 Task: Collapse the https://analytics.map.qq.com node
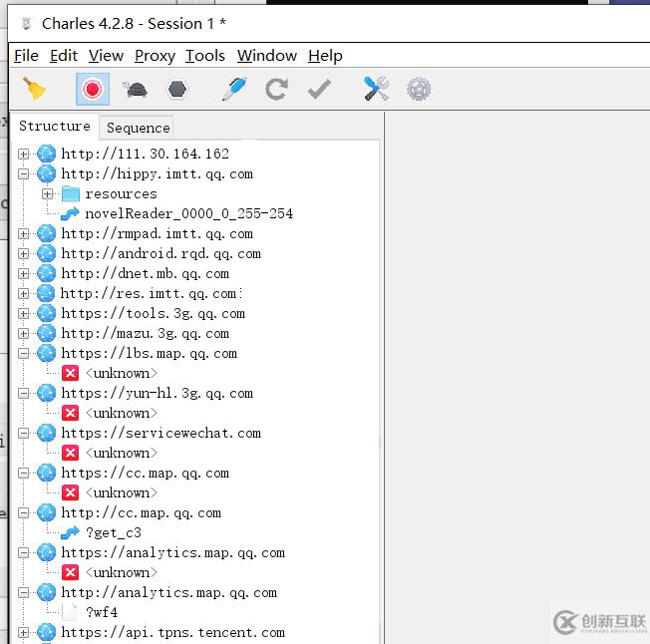[x=24, y=552]
